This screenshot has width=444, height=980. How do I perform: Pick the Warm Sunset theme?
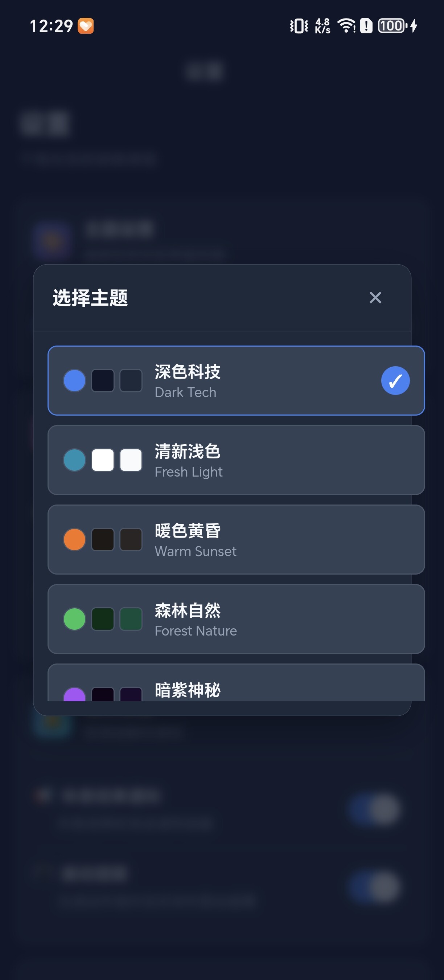[236, 539]
